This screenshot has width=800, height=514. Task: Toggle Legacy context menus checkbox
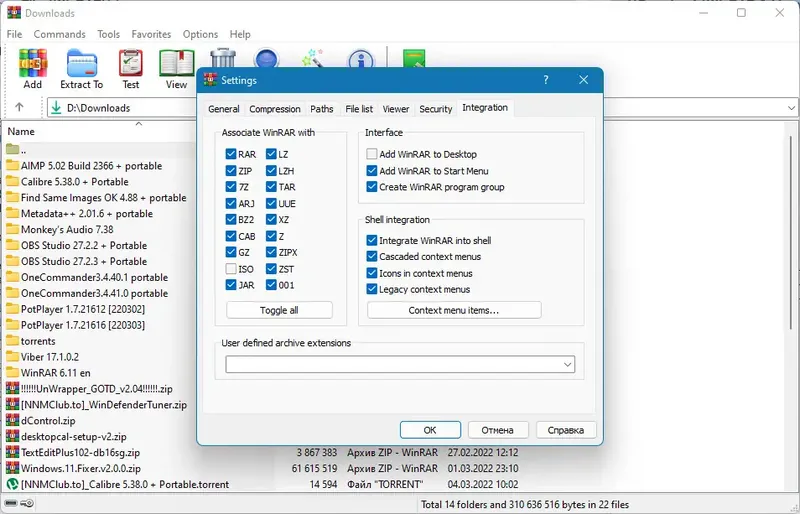point(371,289)
